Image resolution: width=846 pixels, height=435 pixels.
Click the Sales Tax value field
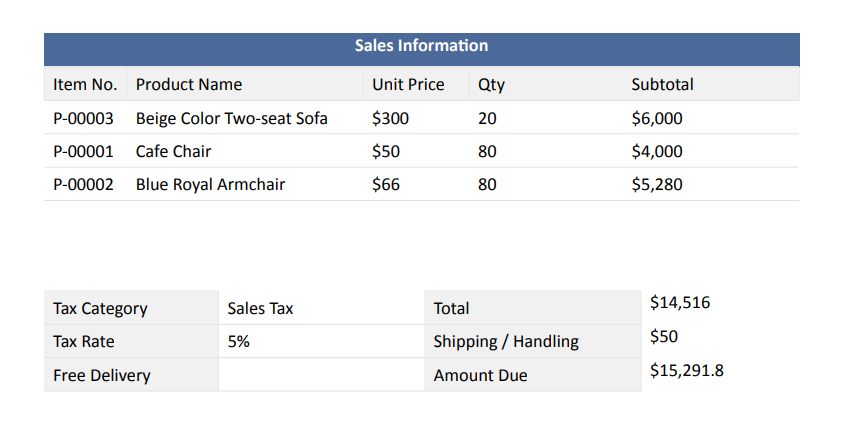point(321,308)
